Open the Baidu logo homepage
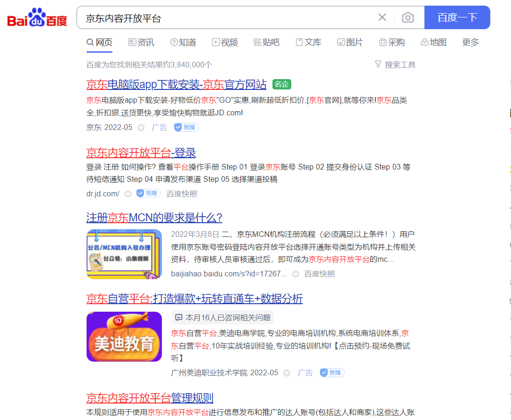 pyautogui.click(x=37, y=17)
